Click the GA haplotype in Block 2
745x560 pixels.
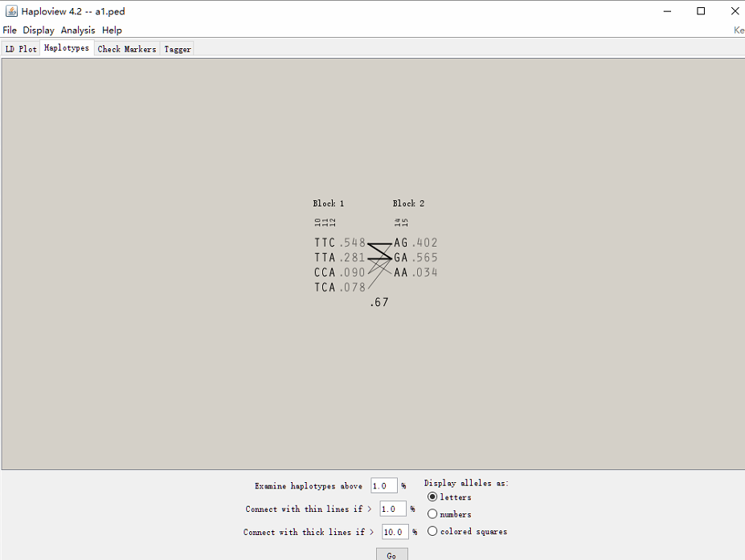pyautogui.click(x=400, y=257)
